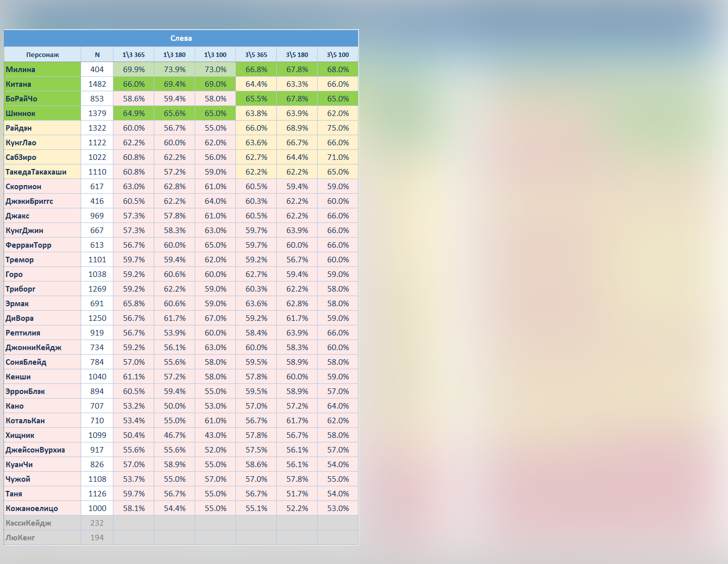Click the '71.0%' cell in СабЗиро row

[338, 157]
